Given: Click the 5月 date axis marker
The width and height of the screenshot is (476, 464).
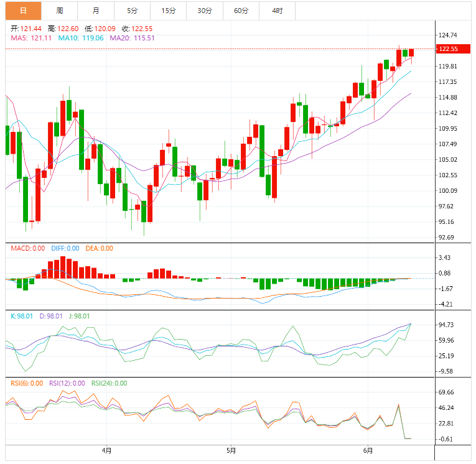Looking at the screenshot, I should coord(230,450).
